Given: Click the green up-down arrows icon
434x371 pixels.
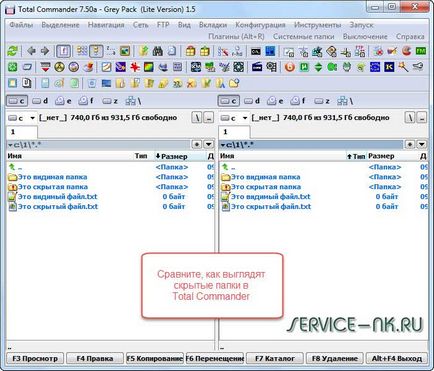Looking at the screenshot, I should (318, 67).
